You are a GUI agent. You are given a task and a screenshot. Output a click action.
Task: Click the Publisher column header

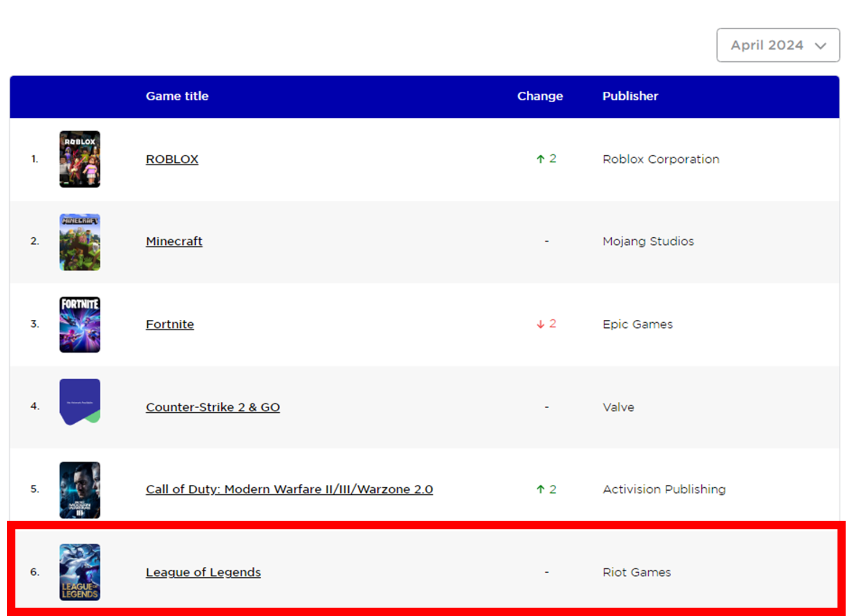(x=630, y=96)
